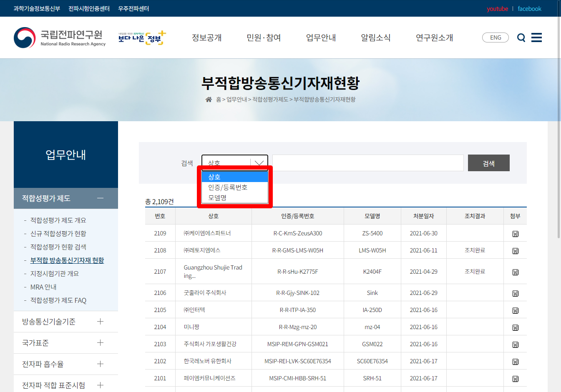Open the 정보공개 main menu
The width and height of the screenshot is (561, 392).
point(206,37)
